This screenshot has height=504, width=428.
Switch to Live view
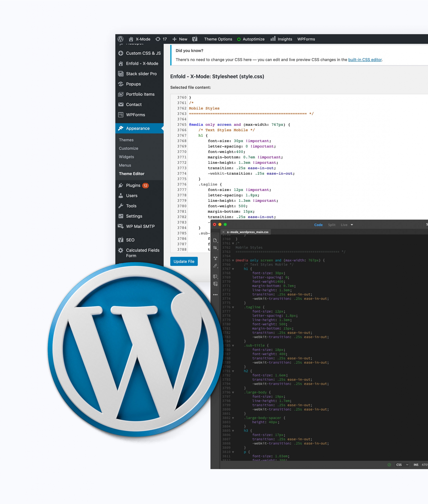tap(344, 225)
